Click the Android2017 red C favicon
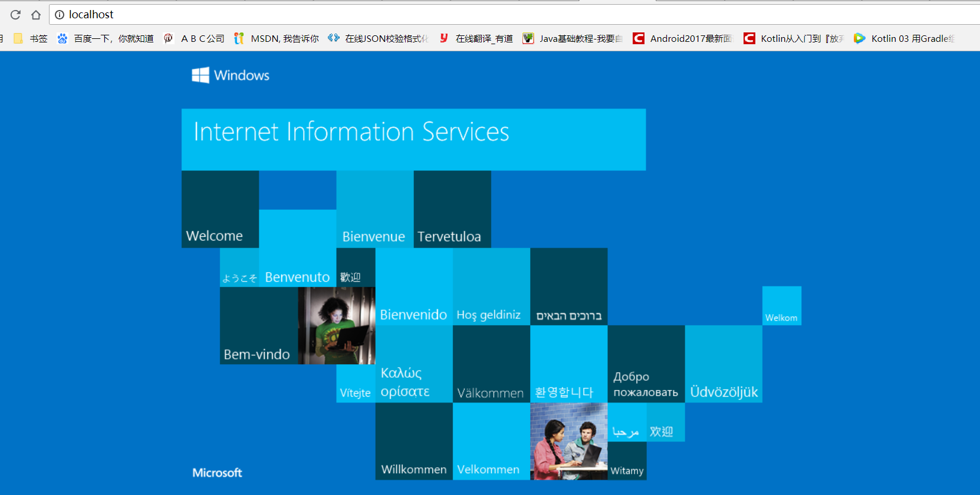The image size is (980, 495). [x=639, y=38]
